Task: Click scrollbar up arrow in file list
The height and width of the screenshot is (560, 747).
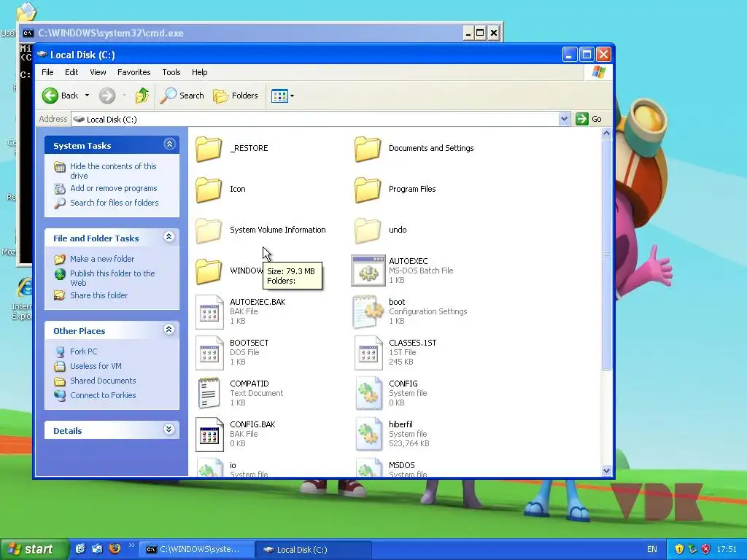Action: point(606,133)
